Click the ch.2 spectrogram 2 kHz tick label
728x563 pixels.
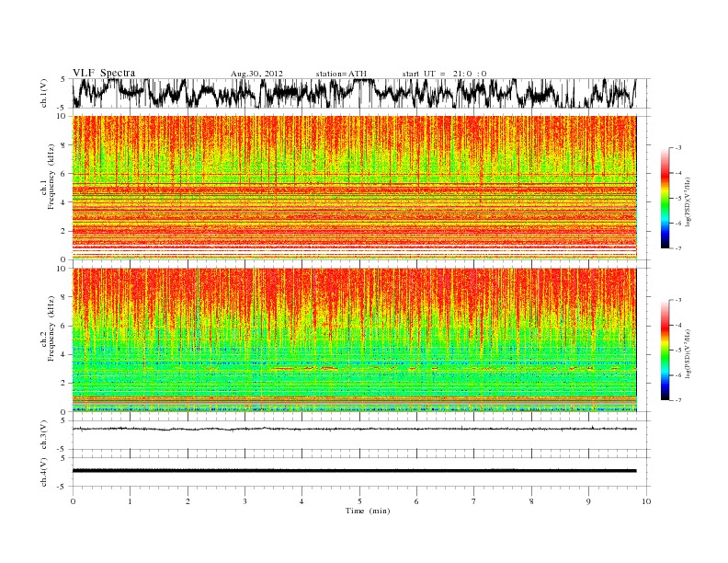coord(63,384)
